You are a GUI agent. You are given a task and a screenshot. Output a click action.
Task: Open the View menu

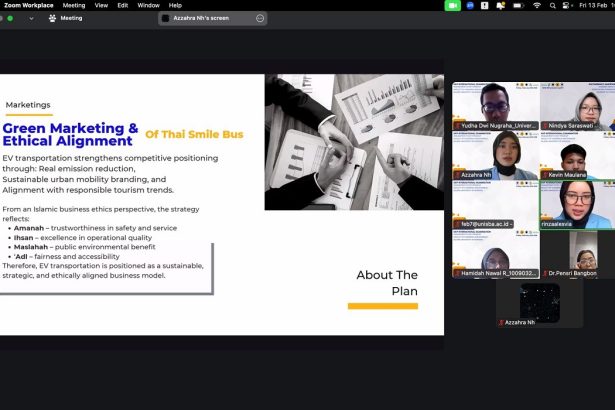(101, 5)
